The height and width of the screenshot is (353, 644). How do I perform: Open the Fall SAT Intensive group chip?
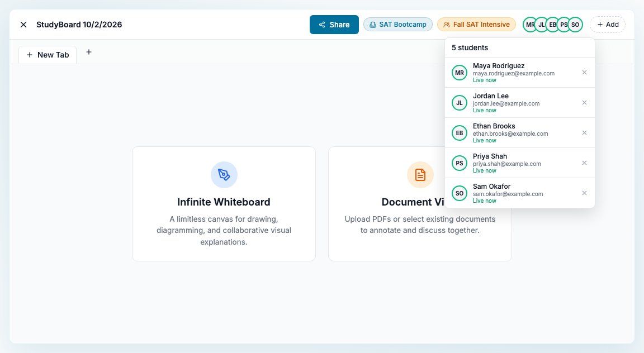pos(476,25)
